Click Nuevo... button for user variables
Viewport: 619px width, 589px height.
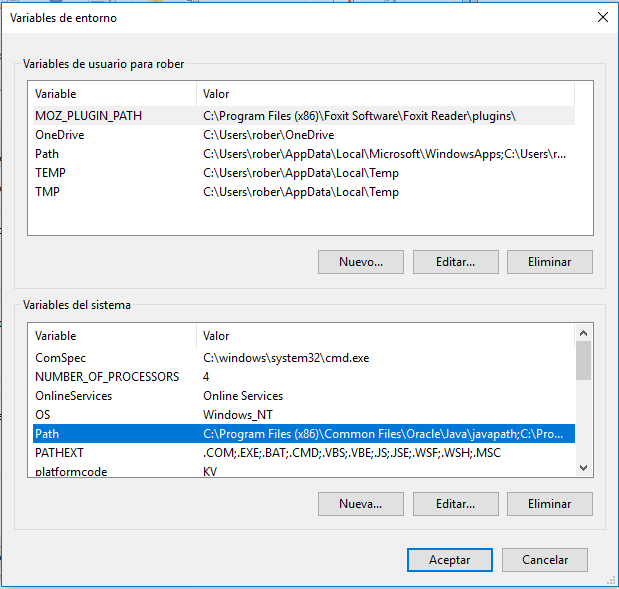(x=361, y=262)
